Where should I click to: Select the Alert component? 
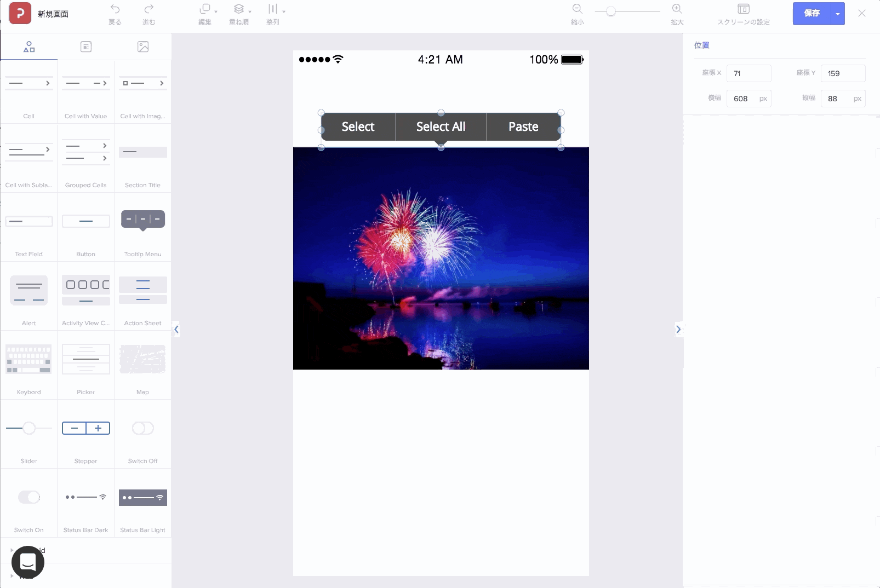[x=29, y=297]
